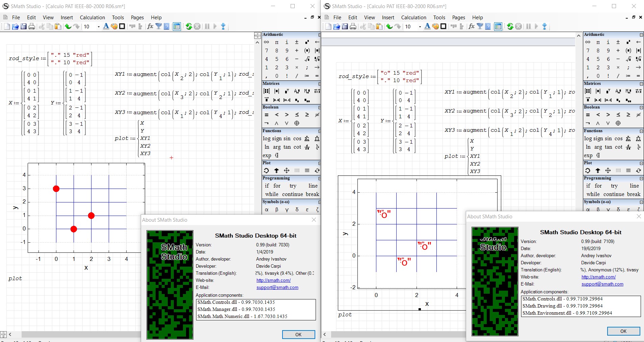Click the fx insert function icon in the right window

pos(472,26)
